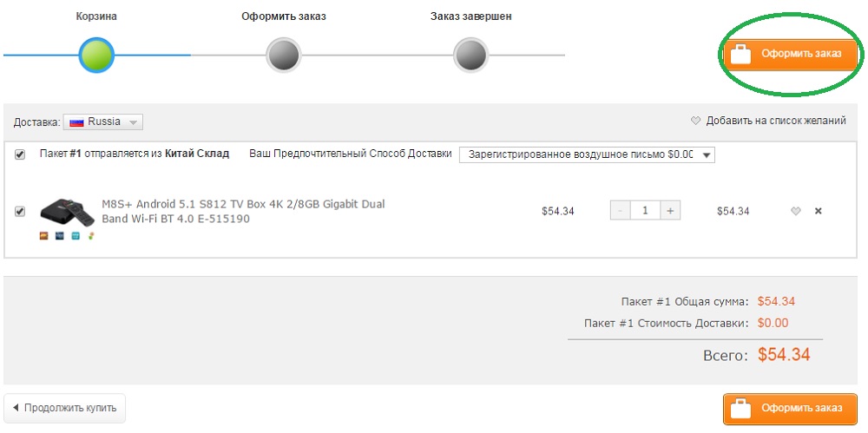Screen dimensions: 868x433
Task: Uncheck the Пакет #1 checkbox
Action: (20, 154)
